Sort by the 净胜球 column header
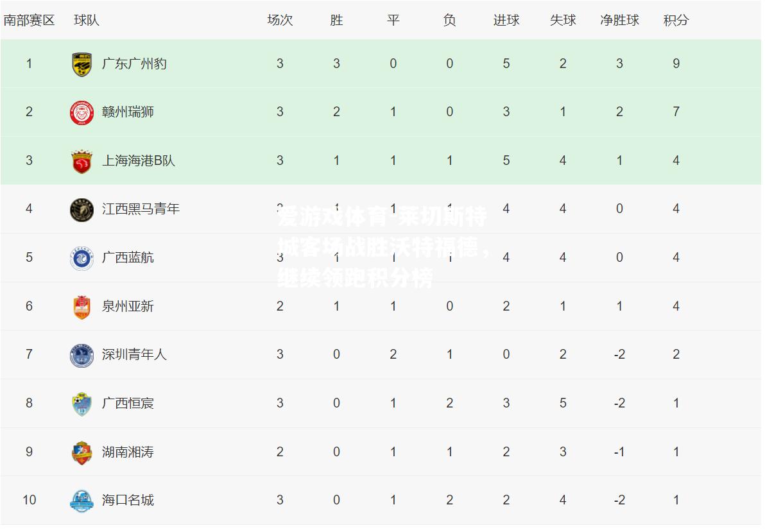Viewport: 765px width, 532px height. click(x=619, y=20)
